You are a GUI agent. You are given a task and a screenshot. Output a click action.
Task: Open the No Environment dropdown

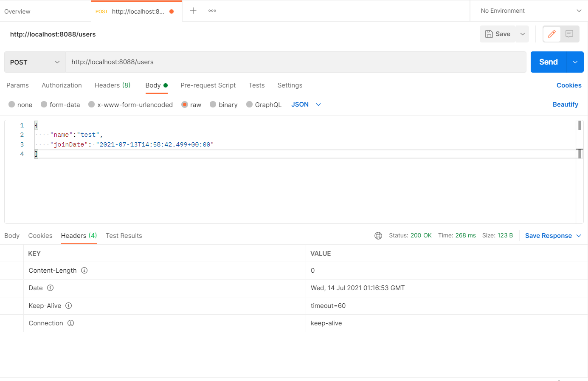point(531,11)
